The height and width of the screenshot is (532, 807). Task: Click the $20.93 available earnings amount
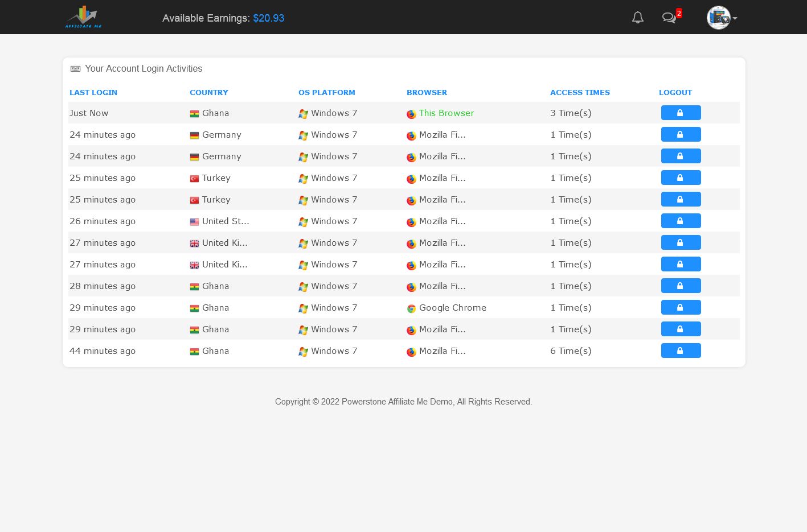[x=268, y=18]
